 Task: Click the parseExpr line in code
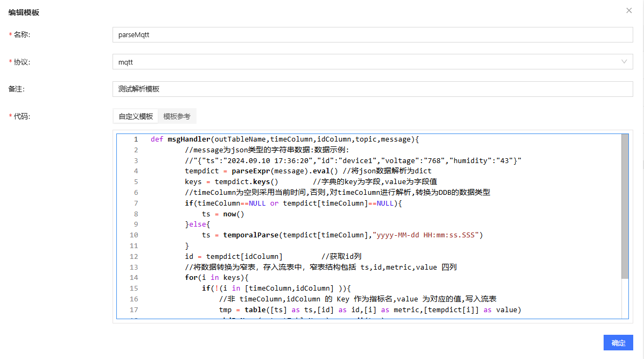tap(308, 171)
